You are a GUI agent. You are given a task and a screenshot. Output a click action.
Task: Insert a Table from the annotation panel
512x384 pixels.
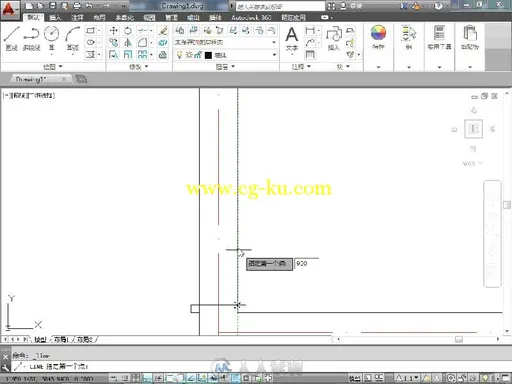pos(310,55)
